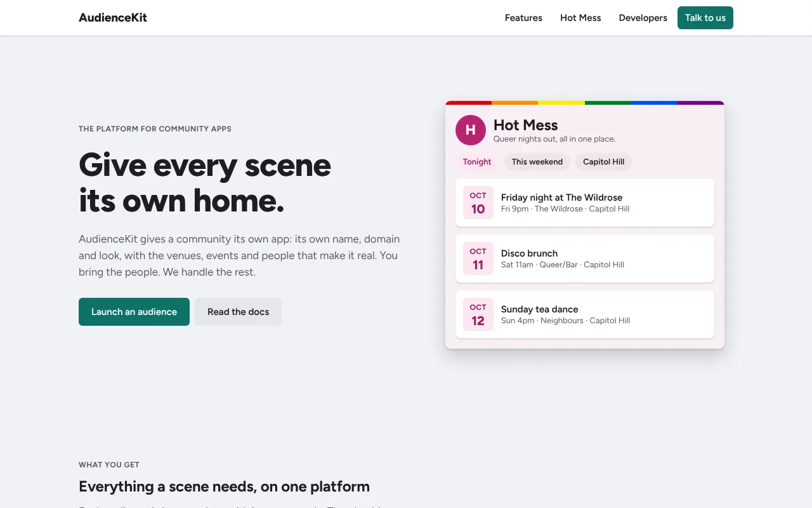
Task: Open the Disco brunch event card
Action: [585, 258]
